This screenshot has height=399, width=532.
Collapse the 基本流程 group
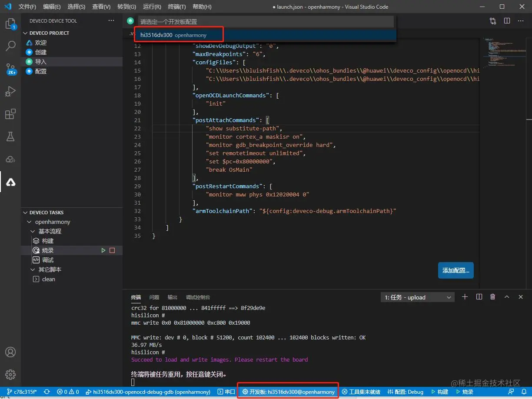50,231
